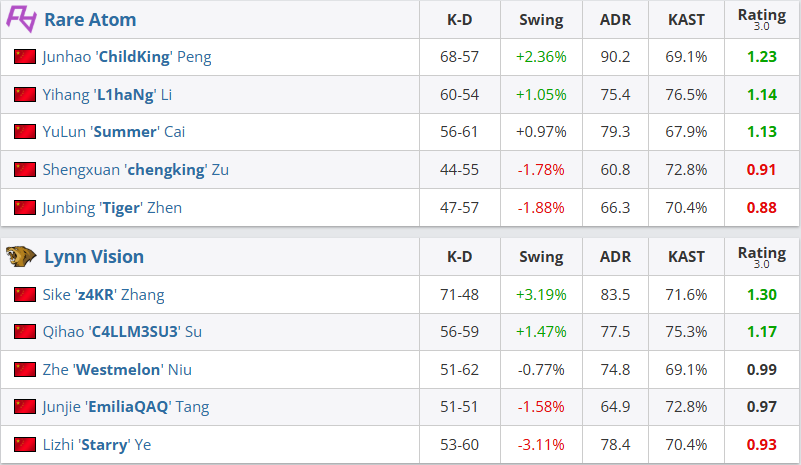
Task: Click the flag icon next to Tiger
Action: [x=25, y=208]
